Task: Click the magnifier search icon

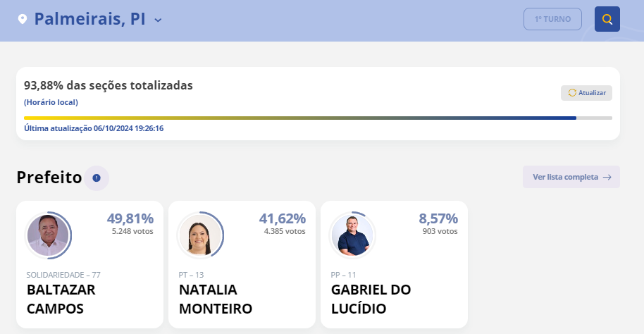Action: (607, 19)
